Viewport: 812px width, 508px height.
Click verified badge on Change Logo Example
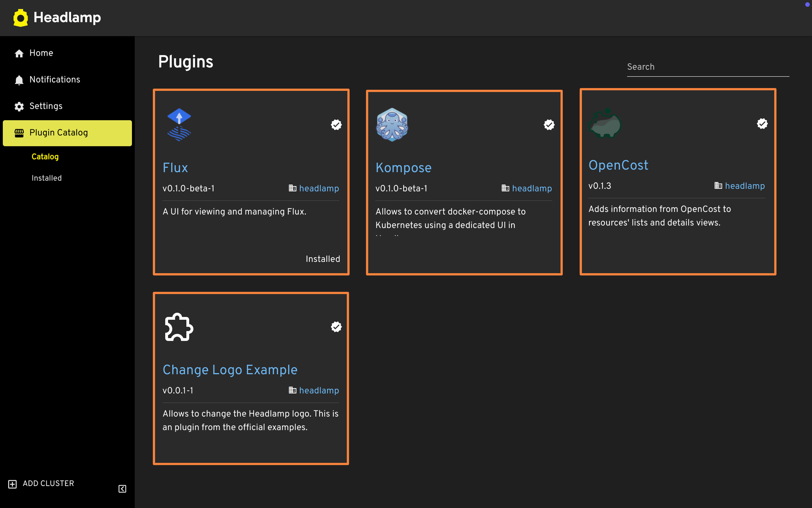[336, 327]
